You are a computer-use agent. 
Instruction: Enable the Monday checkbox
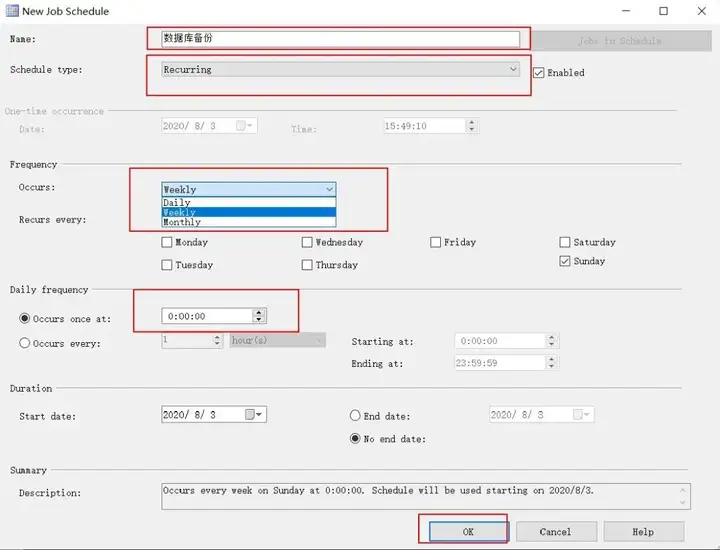(167, 242)
